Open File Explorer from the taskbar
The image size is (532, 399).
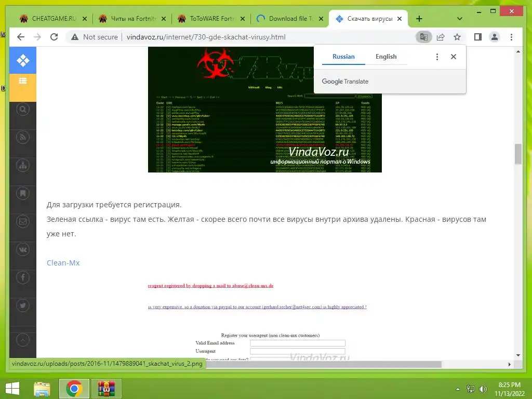point(42,389)
